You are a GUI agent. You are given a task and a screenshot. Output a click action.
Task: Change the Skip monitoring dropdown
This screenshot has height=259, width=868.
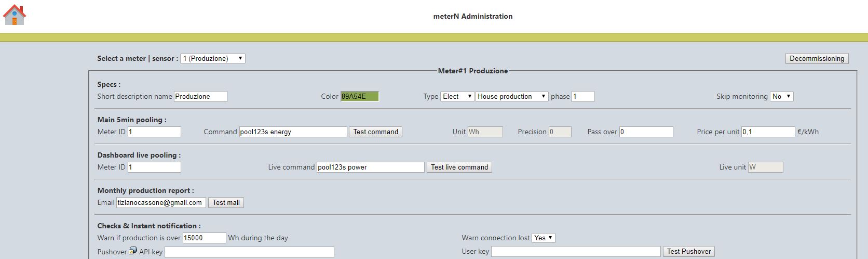tap(781, 96)
